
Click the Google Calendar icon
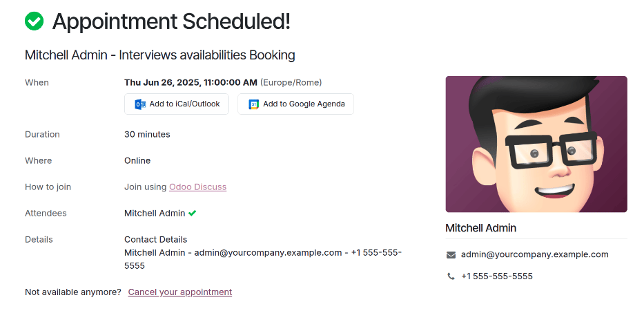pyautogui.click(x=254, y=104)
